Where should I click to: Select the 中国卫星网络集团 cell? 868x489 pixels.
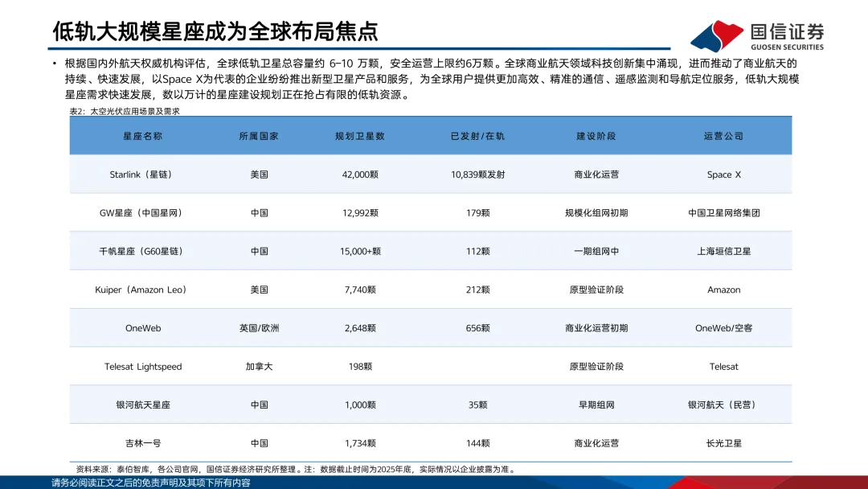tap(723, 212)
